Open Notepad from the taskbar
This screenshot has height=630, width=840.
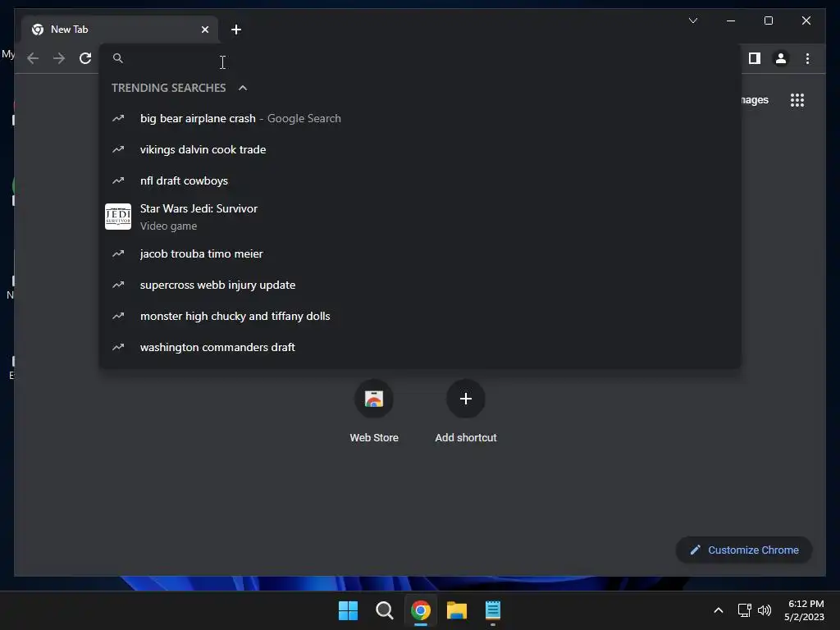493,610
